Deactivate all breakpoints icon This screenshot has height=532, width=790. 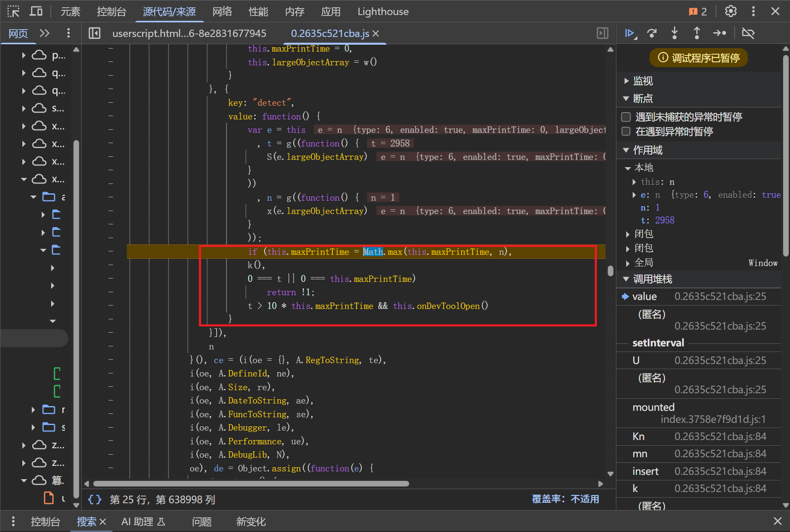pyautogui.click(x=748, y=33)
